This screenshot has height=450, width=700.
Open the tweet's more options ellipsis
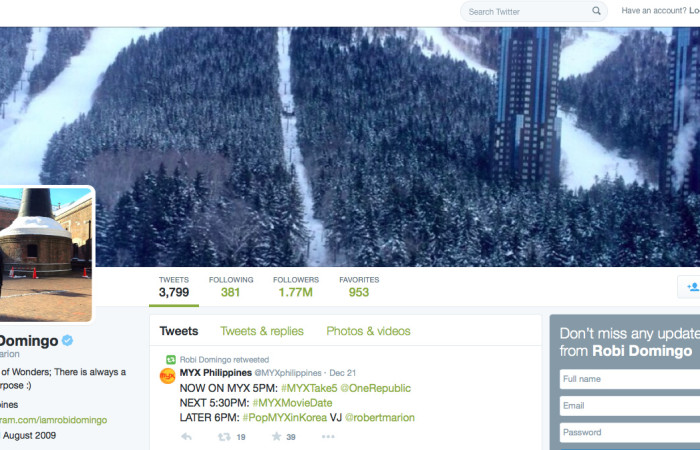[x=328, y=437]
